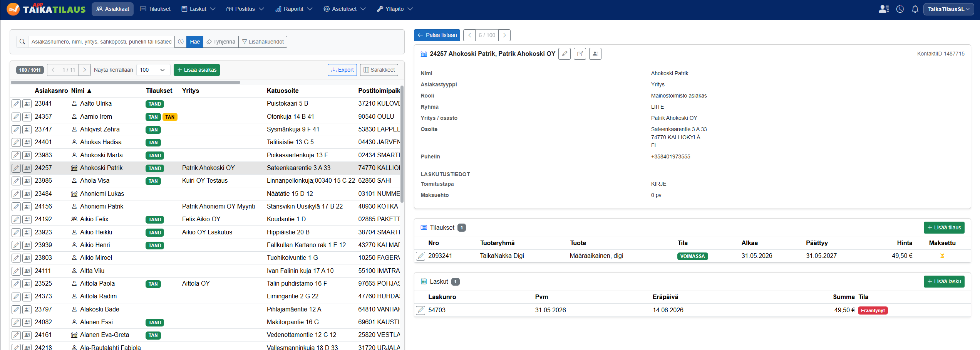Click the hourglass payment status icon
Screen dimensions: 980x350
942,256
